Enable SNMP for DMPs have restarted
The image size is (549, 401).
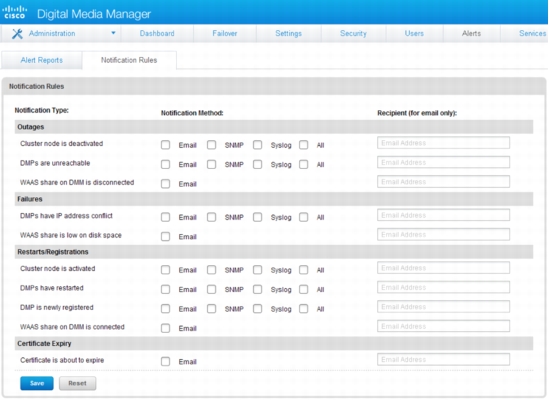(211, 290)
